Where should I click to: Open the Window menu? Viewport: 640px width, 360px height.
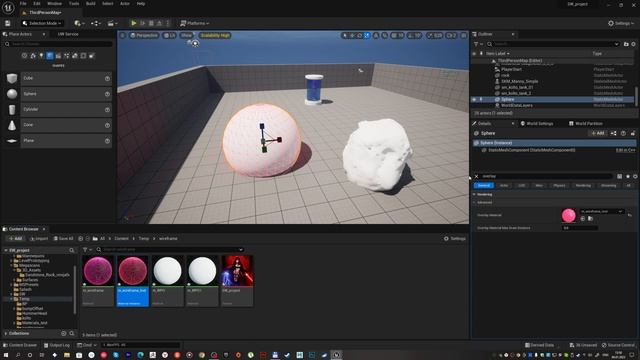point(55,4)
